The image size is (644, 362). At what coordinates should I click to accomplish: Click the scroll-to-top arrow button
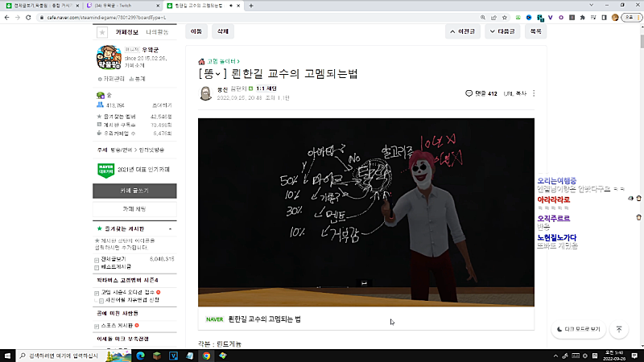[619, 329]
